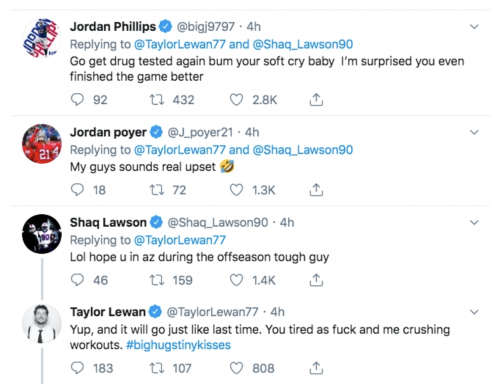Retweet Jordan Poyer's tweet with 72 retweets
500x384 pixels.
156,190
